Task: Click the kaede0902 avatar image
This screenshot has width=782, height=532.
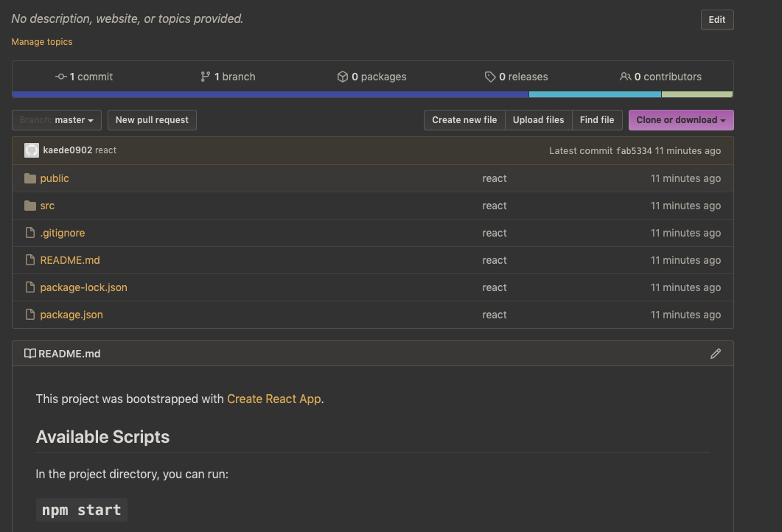Action: (x=32, y=150)
